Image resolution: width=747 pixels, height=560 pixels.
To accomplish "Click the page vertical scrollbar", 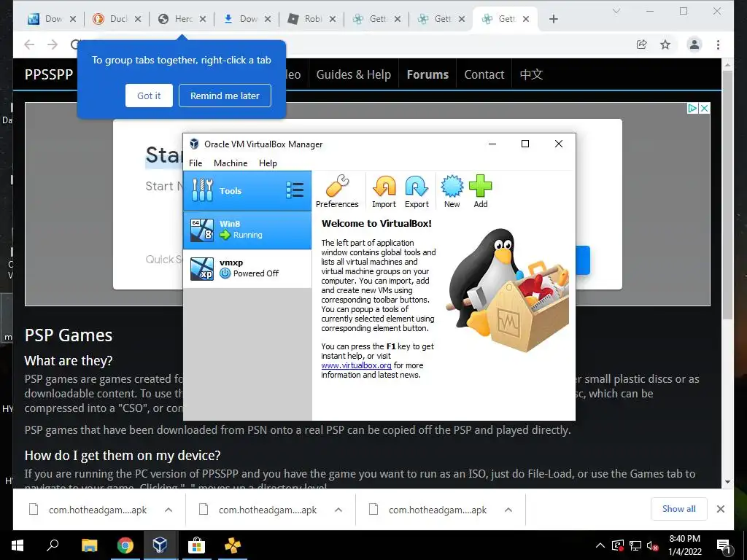I will pyautogui.click(x=727, y=195).
